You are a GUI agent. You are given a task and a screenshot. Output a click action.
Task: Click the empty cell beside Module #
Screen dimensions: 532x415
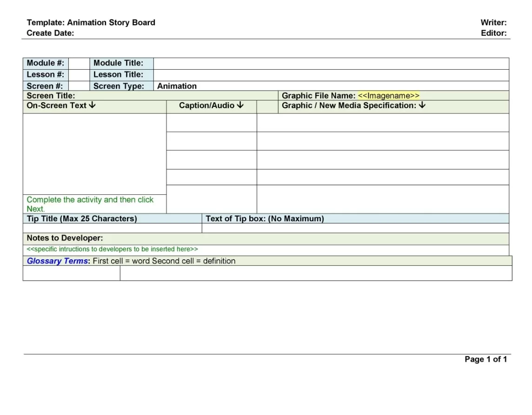[x=79, y=63]
